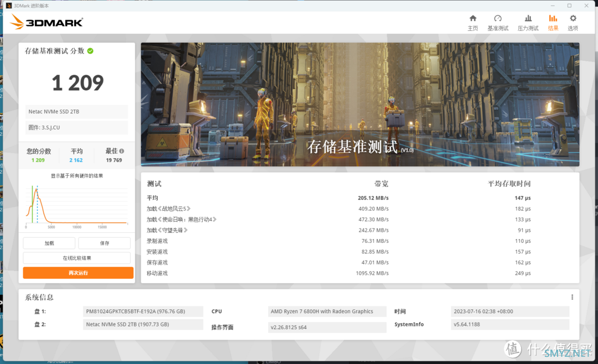Viewport: 598px width, 364px height.
Task: Open the 压力测试 stress test icon
Action: 528,18
